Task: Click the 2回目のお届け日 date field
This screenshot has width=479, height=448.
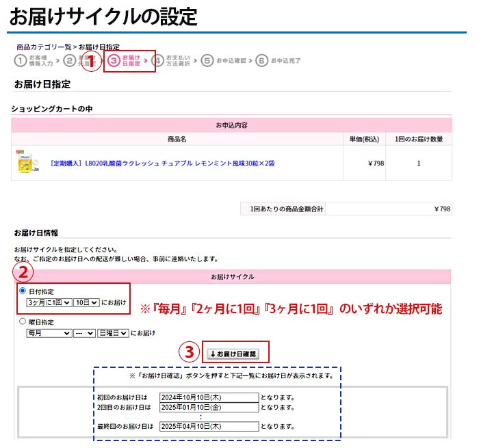Action: tap(209, 408)
